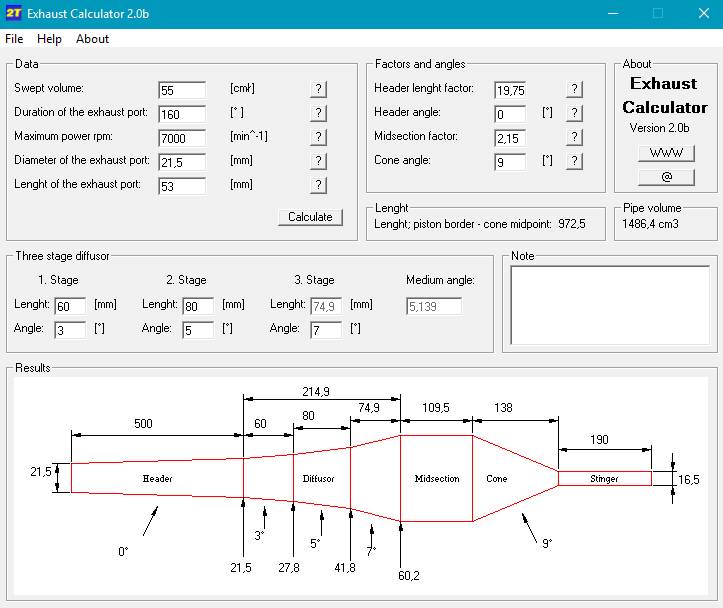Screen dimensions: 723x608
Task: Click help for Duration of the exhaust port
Action: 318,113
